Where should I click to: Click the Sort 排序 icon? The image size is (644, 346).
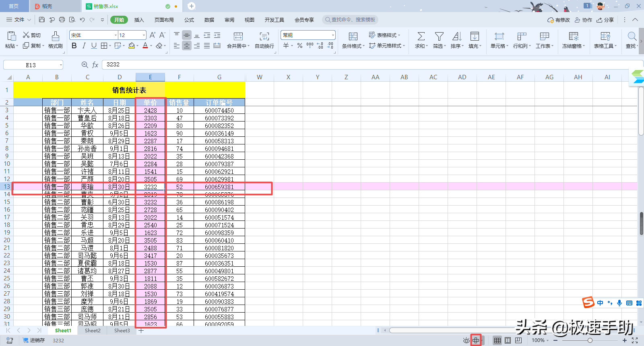(x=457, y=36)
